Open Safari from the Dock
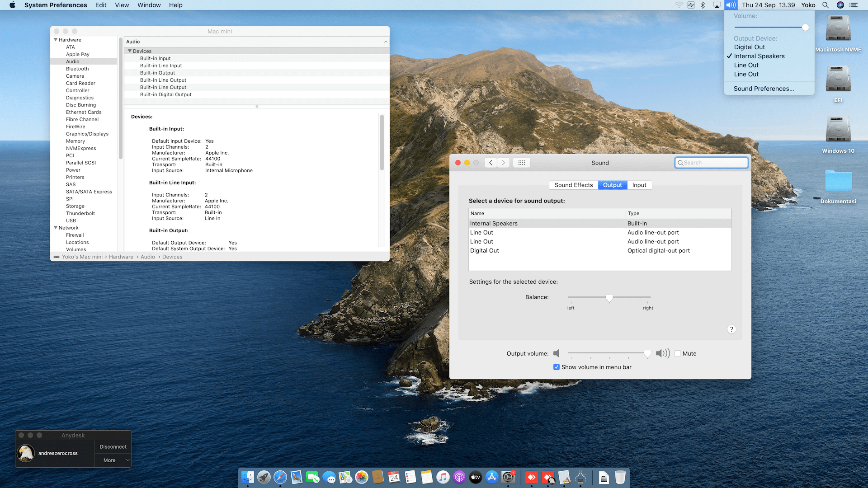Image resolution: width=868 pixels, height=488 pixels. [x=280, y=477]
